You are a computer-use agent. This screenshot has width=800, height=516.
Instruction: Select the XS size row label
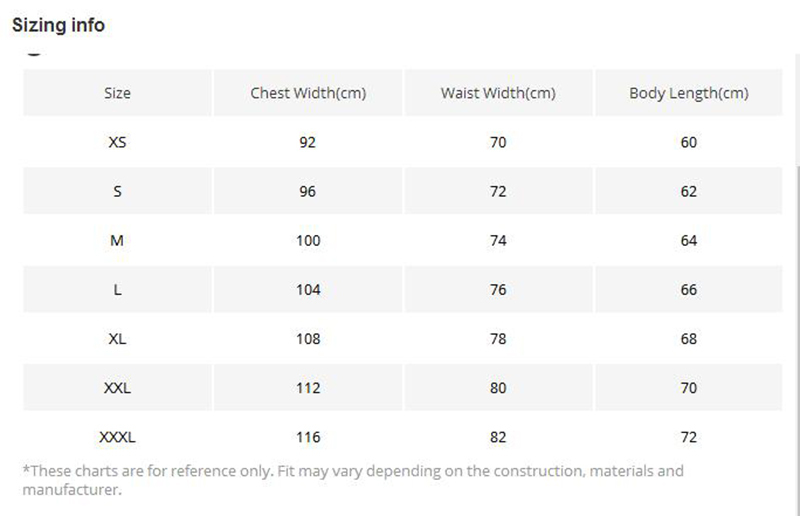coord(117,142)
